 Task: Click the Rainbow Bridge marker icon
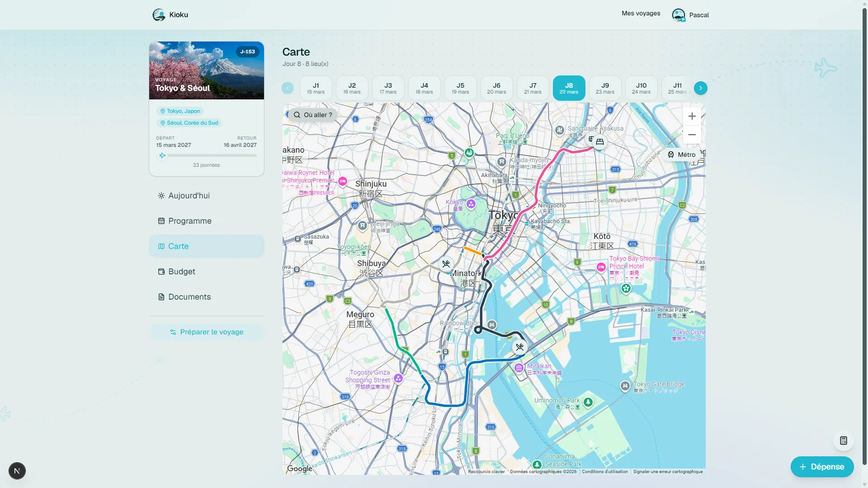(492, 324)
